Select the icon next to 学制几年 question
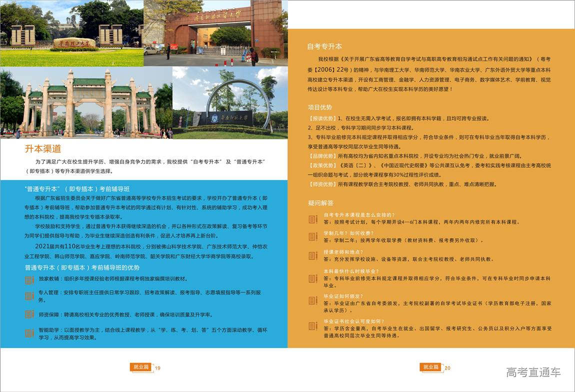 [x=312, y=237]
